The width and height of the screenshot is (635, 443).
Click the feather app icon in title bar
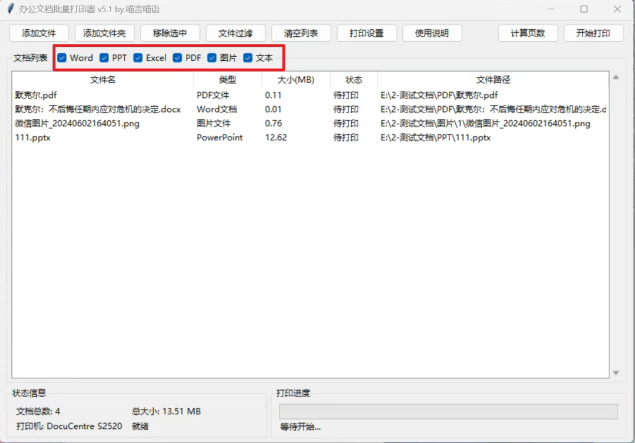tap(11, 9)
